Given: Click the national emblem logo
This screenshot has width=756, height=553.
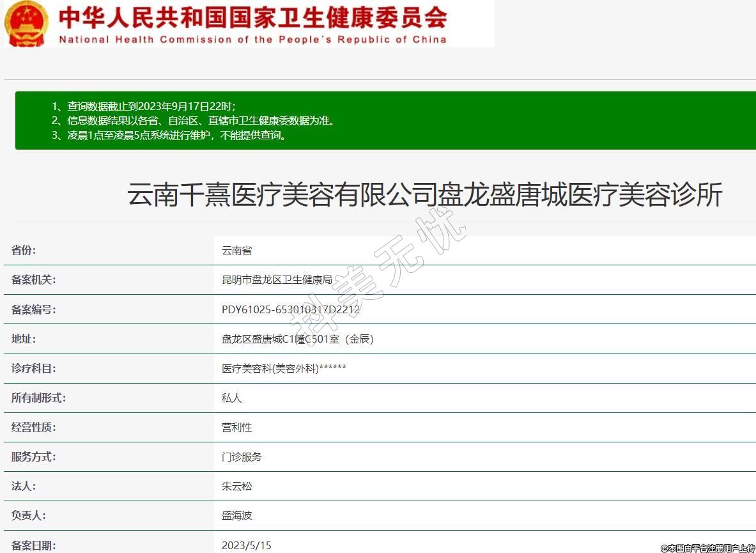Looking at the screenshot, I should coord(26,24).
